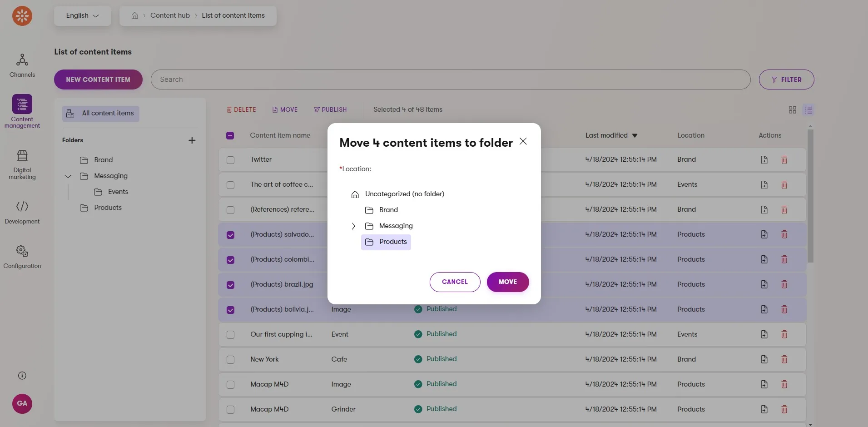The image size is (868, 427).
Task: Uncheck the (Products) colombia checkbox
Action: click(230, 260)
